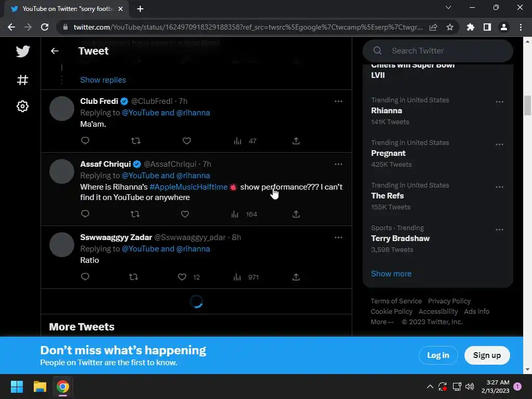
Task: Open Privacy Policy link
Action: pos(449,301)
